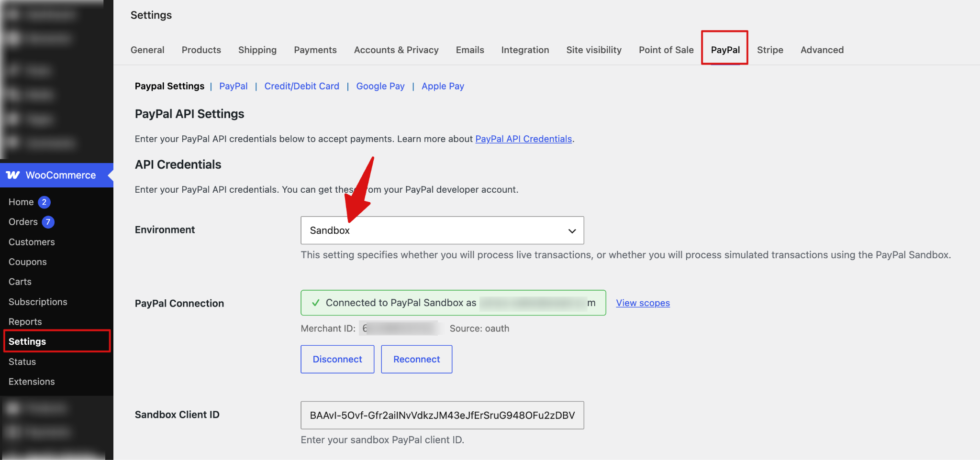Open the Integration tab

coord(525,50)
